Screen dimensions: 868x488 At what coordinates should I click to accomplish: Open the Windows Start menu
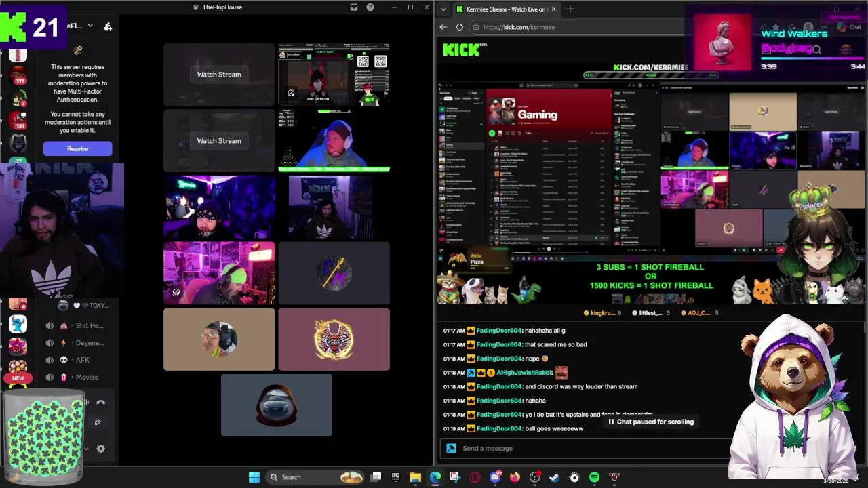[x=254, y=477]
